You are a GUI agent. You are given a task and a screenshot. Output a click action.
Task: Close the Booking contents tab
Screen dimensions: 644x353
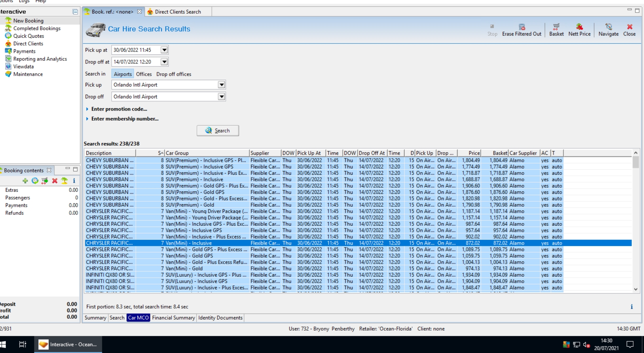pos(49,170)
